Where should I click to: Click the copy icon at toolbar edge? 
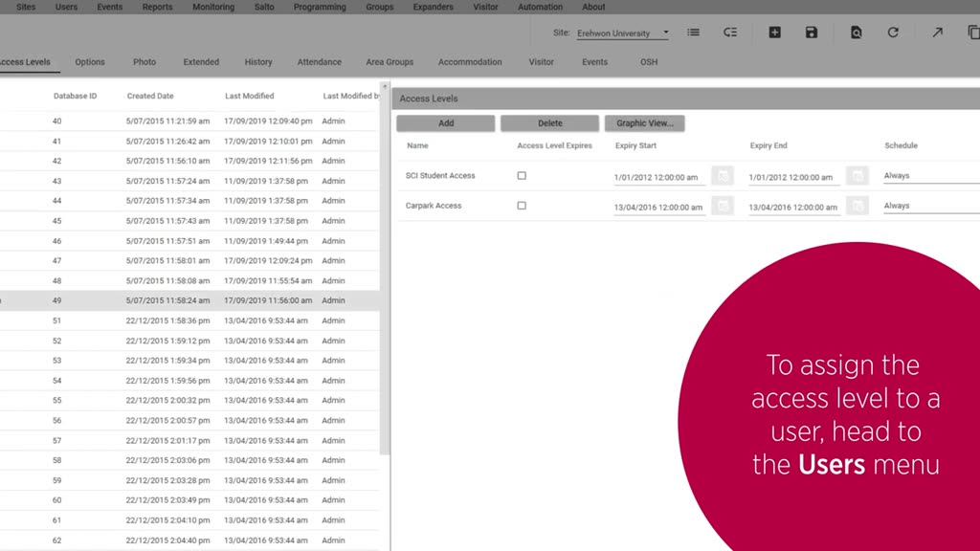973,32
